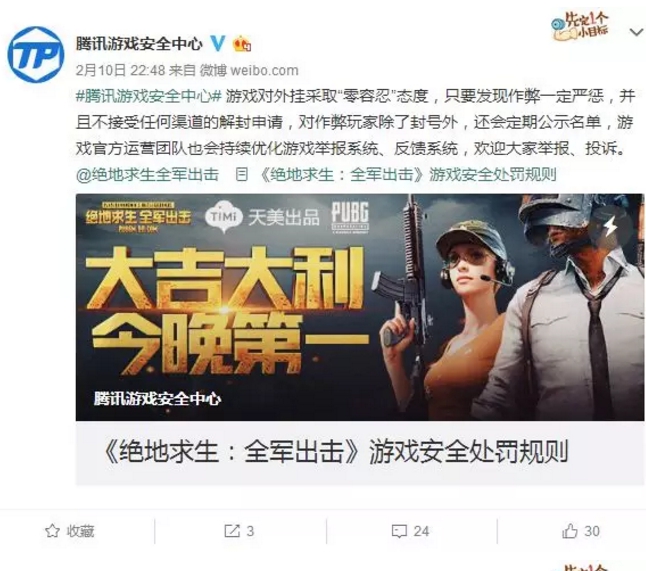
Task: Open comments via the bubble icon with 24
Action: pyautogui.click(x=399, y=531)
